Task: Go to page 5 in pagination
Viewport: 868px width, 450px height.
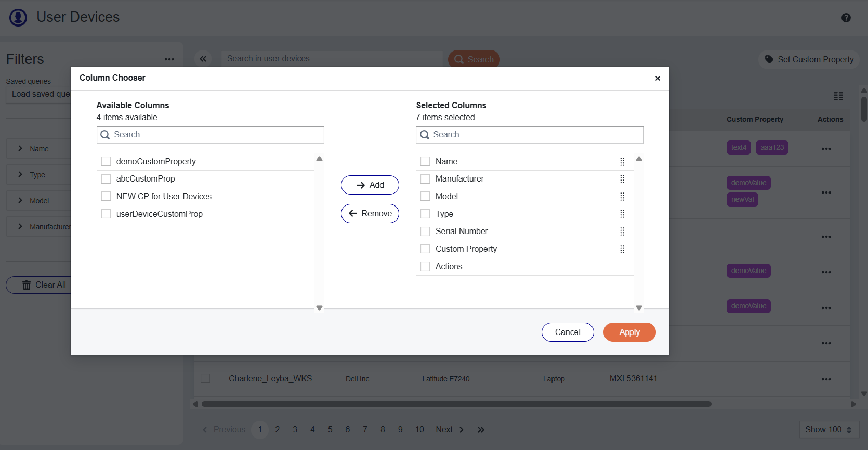Action: click(330, 430)
